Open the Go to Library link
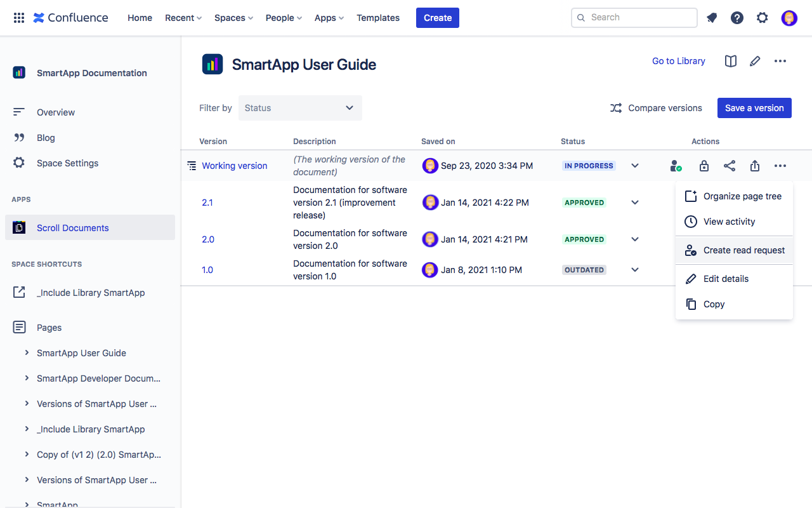Image resolution: width=812 pixels, height=508 pixels. click(678, 61)
